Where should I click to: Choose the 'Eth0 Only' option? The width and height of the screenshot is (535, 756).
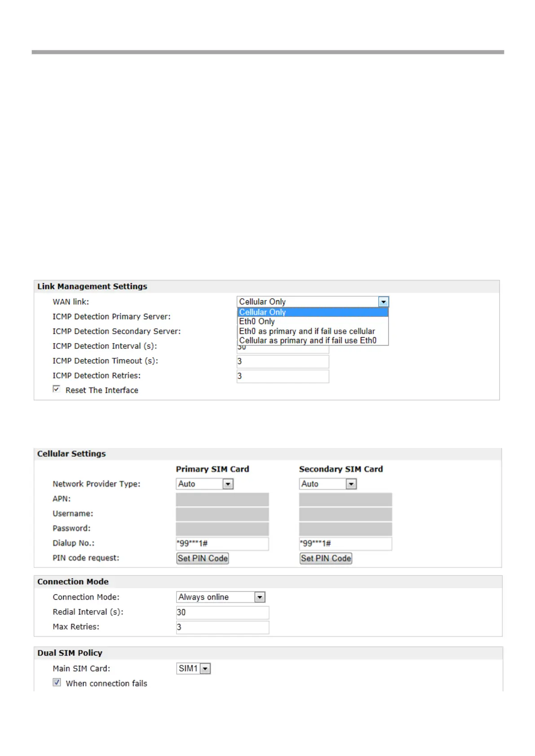pyautogui.click(x=313, y=321)
